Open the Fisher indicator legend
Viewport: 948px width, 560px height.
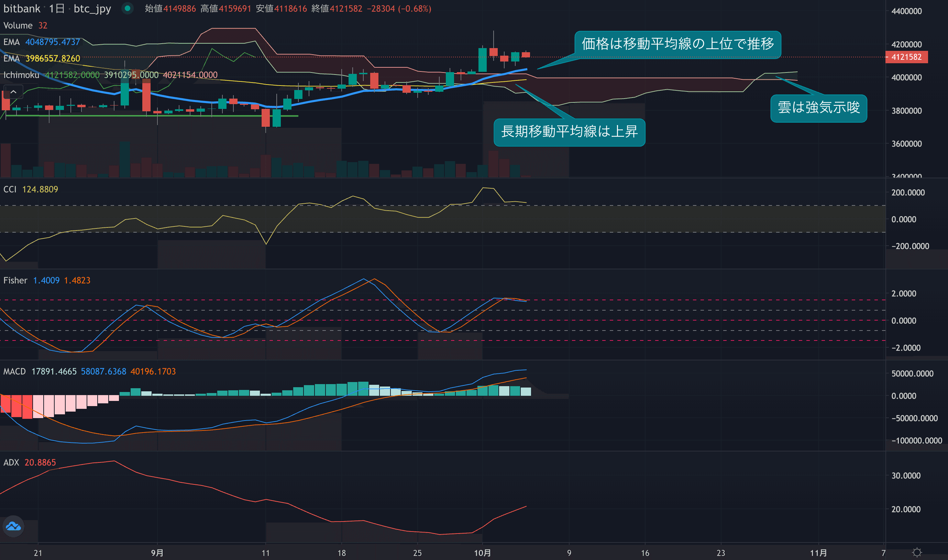point(15,280)
